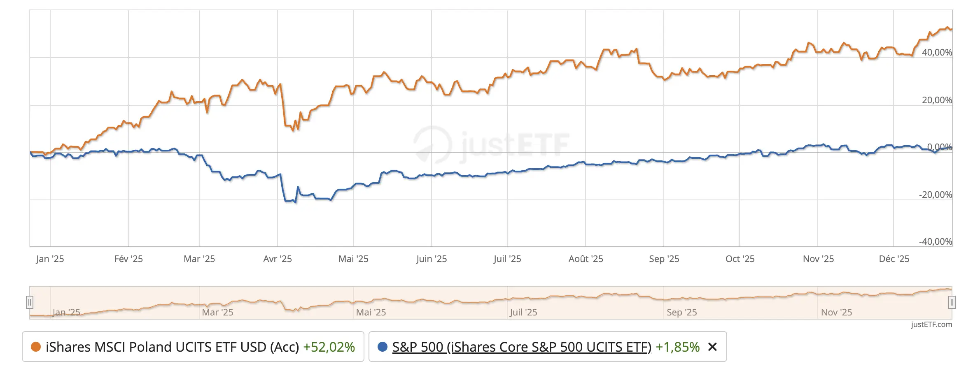Click the orange iShares MSCI Poland color dot
The width and height of the screenshot is (980, 371).
coord(36,347)
